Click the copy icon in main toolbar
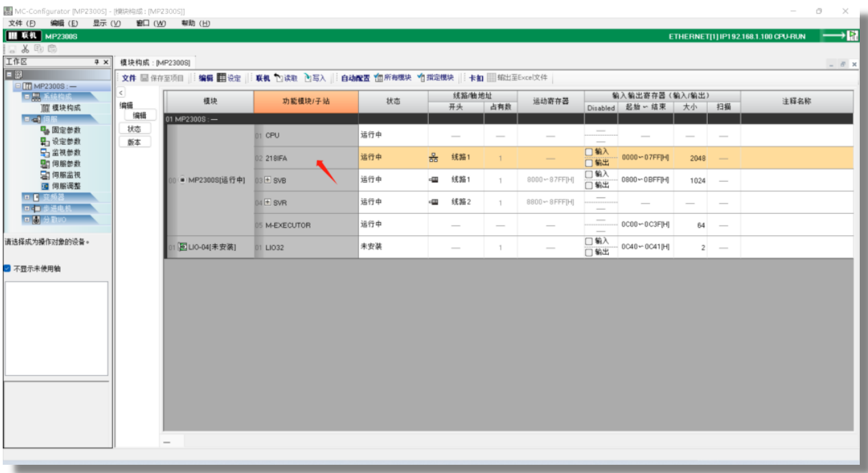This screenshot has width=868, height=473. [x=40, y=49]
